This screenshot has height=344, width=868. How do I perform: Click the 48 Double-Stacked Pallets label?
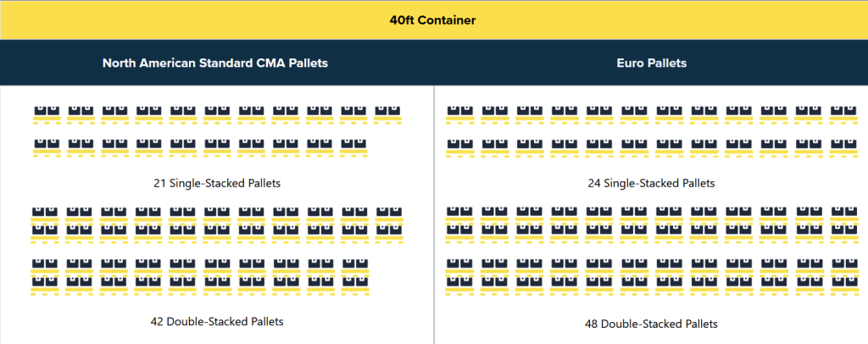click(652, 324)
